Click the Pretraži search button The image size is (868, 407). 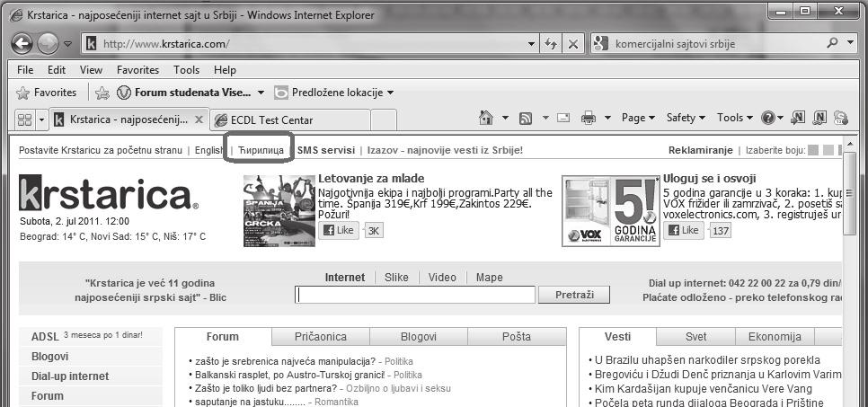pyautogui.click(x=574, y=295)
